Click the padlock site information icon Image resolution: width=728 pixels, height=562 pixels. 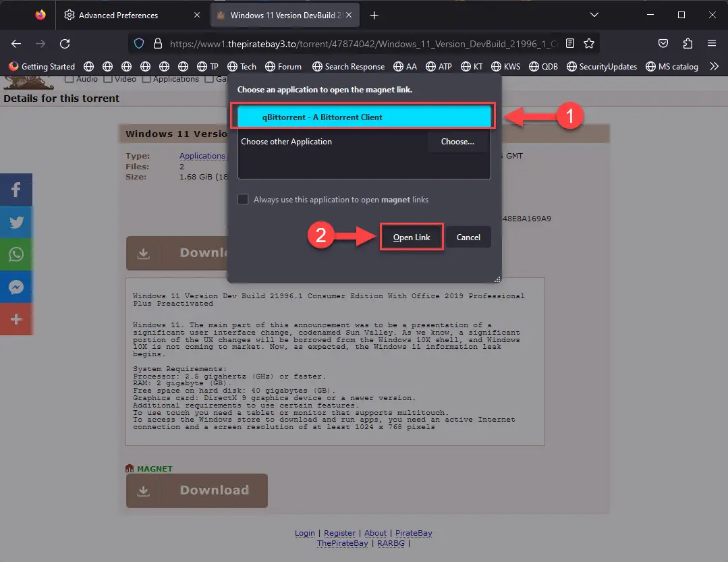point(158,44)
